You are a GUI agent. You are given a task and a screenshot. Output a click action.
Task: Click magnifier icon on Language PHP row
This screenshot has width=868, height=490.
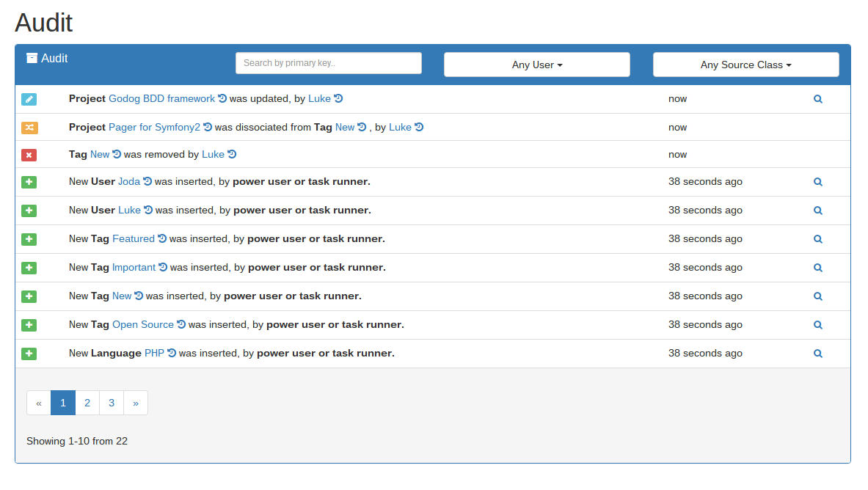pos(818,354)
